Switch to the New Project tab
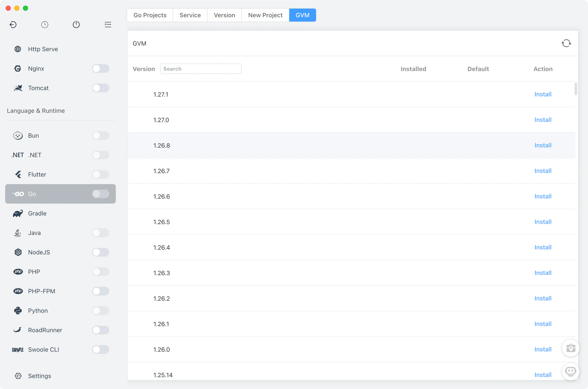 click(x=265, y=15)
